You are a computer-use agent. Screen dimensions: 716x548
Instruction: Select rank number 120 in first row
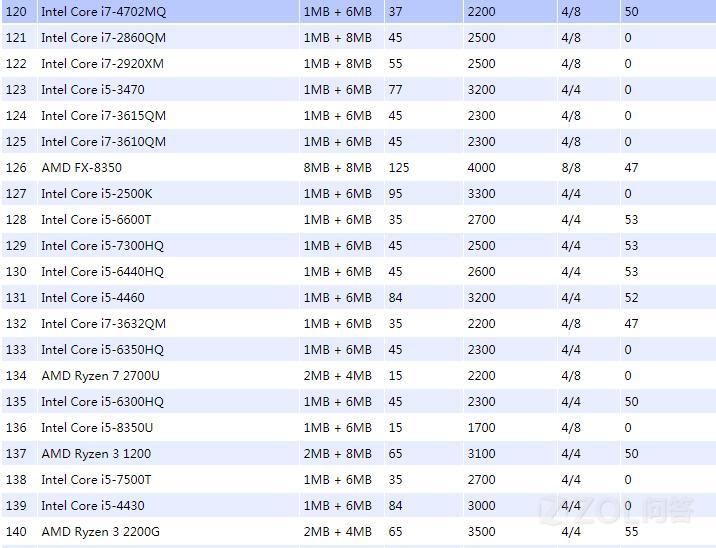click(16, 11)
